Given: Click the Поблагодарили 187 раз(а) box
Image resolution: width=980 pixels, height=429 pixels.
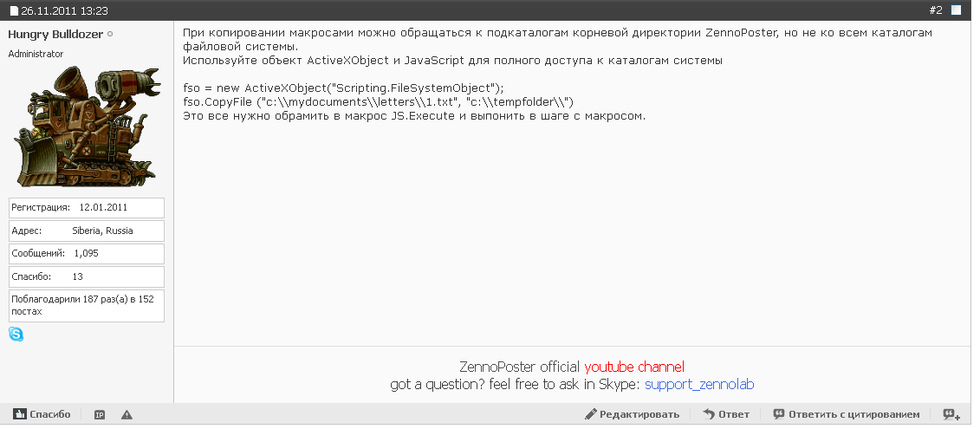Looking at the screenshot, I should point(86,305).
